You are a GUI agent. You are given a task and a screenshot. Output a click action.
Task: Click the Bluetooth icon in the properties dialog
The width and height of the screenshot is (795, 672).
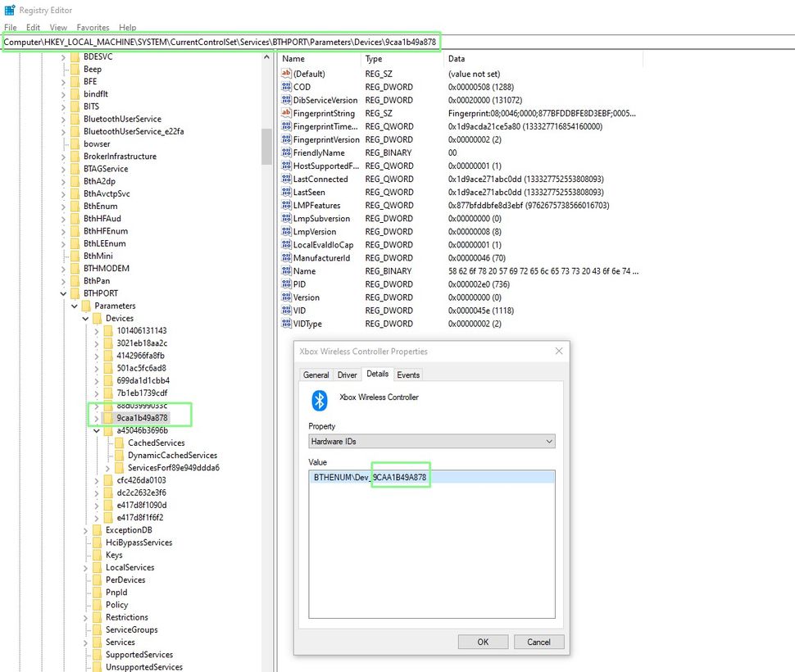(320, 400)
